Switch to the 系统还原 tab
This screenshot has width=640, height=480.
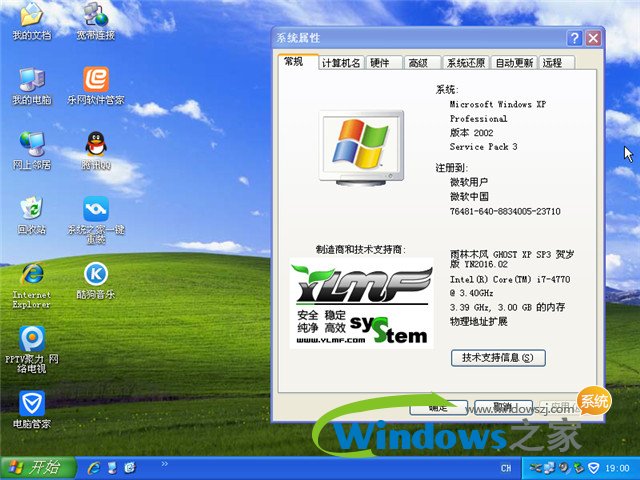466,63
